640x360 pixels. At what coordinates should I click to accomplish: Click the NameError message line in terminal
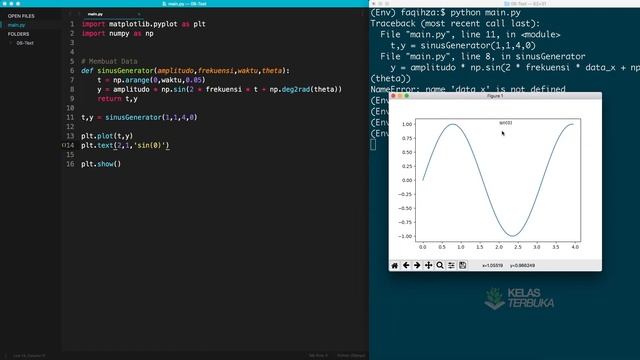468,89
